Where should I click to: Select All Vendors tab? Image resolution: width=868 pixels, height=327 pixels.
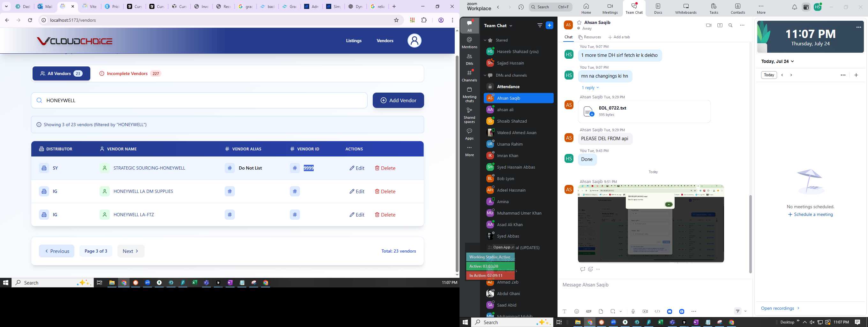61,73
